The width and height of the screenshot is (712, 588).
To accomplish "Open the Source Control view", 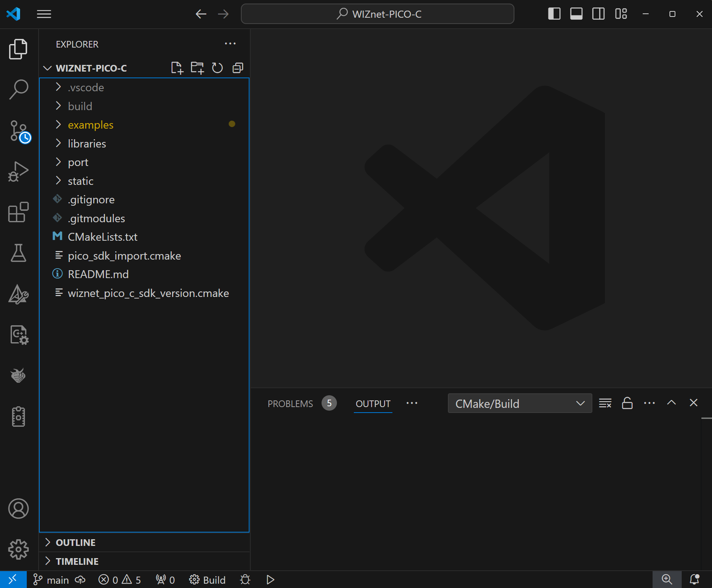I will pos(18,131).
